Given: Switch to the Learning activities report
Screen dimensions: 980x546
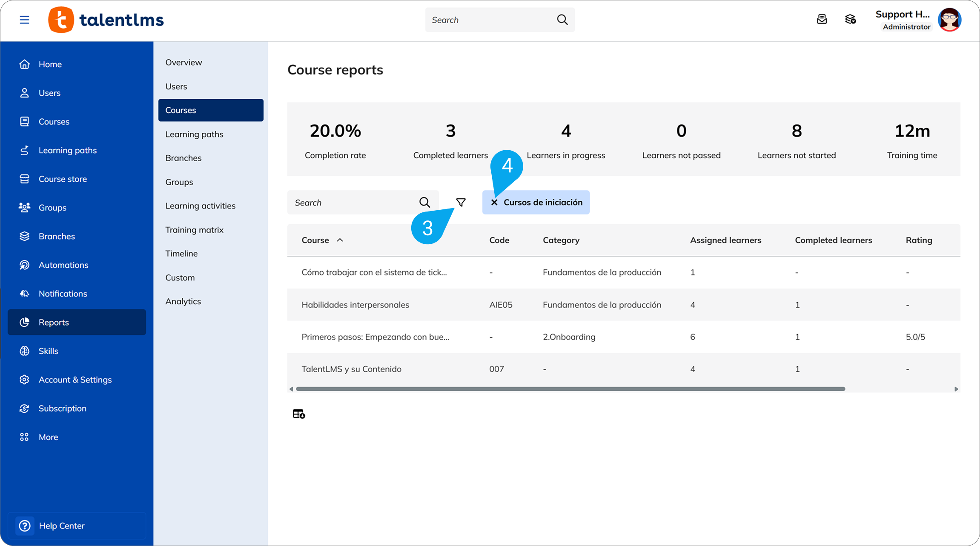Looking at the screenshot, I should [200, 206].
